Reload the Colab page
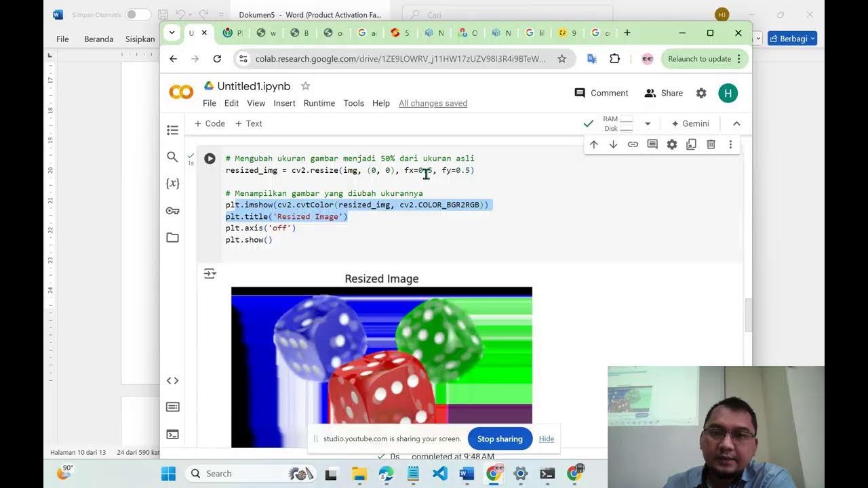 (217, 59)
